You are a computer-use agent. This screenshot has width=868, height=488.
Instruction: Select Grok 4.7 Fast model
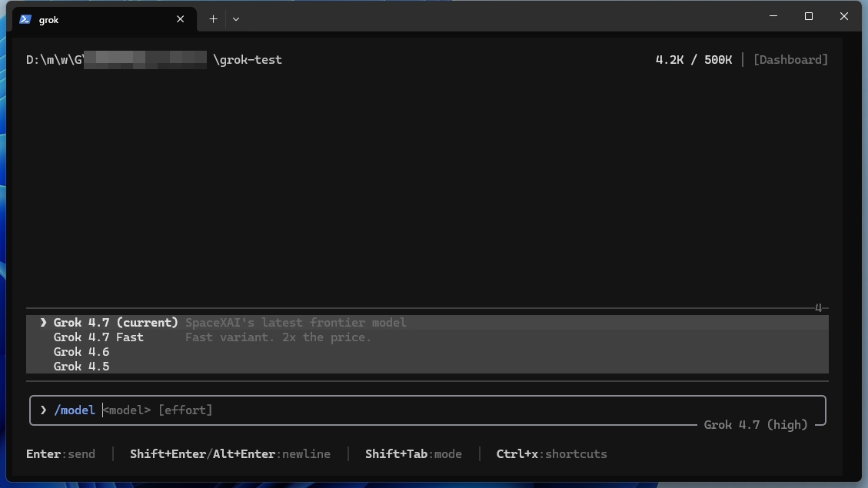coord(427,337)
